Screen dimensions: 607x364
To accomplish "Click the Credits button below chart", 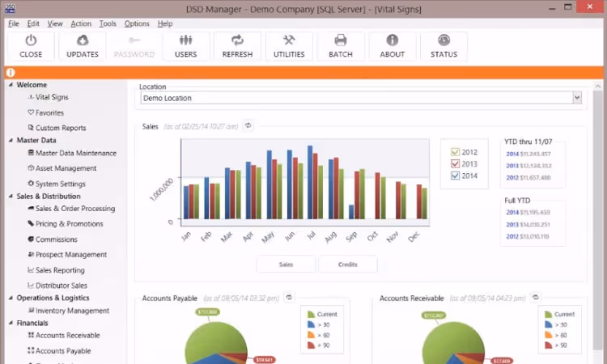I will coord(348,265).
